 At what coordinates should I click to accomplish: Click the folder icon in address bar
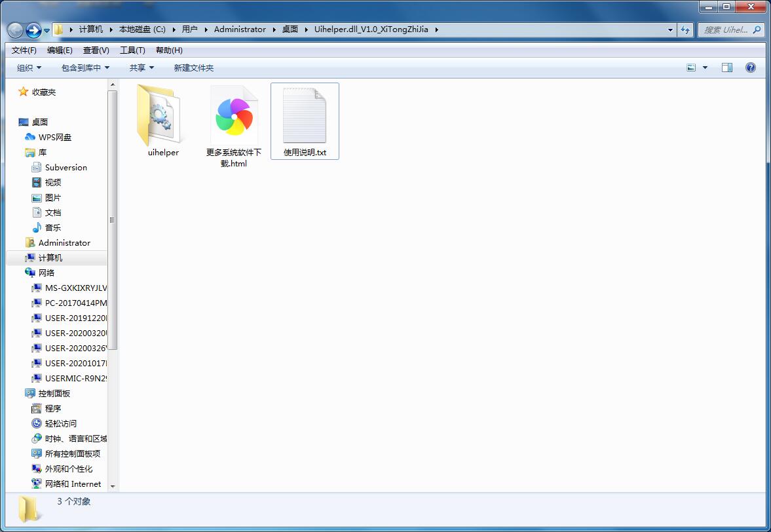click(58, 29)
